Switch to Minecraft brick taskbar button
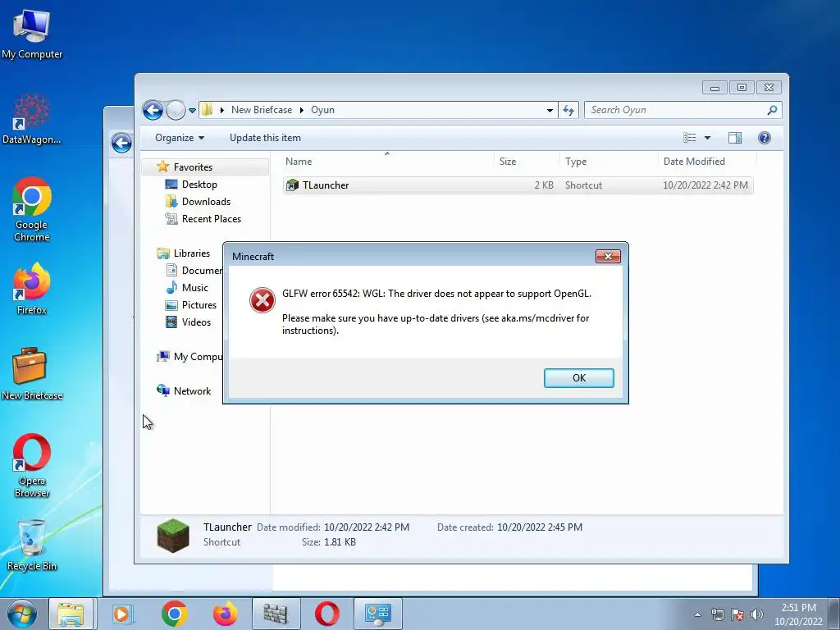The width and height of the screenshot is (840, 630). pyautogui.click(x=276, y=614)
